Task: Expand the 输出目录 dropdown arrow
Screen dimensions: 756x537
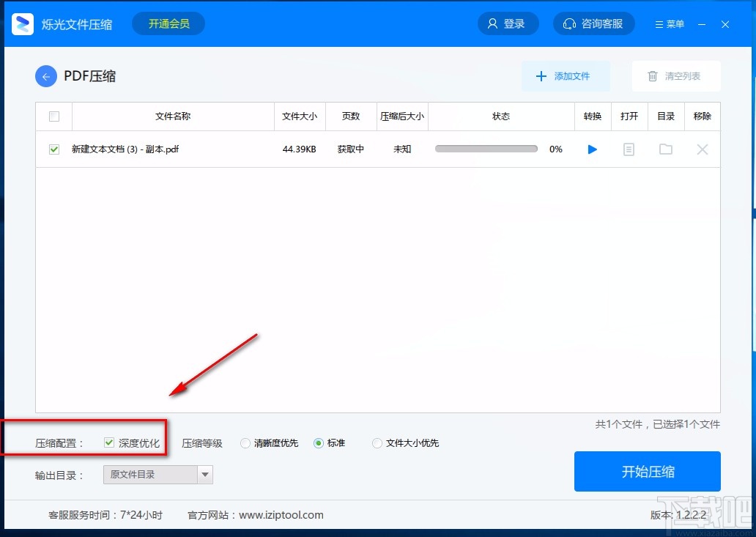Action: point(205,475)
